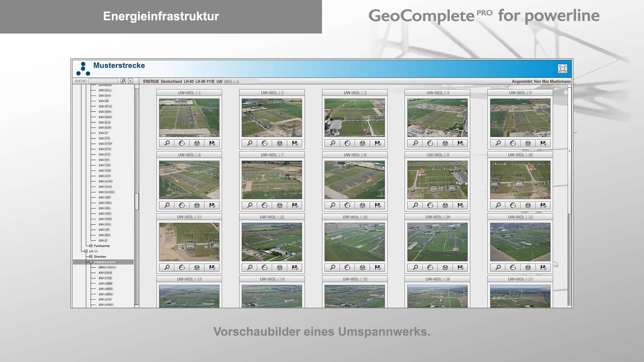Show UW-3 on the map with globe icon
Image resolution: width=644 pixels, height=362 pixels.
point(347,143)
